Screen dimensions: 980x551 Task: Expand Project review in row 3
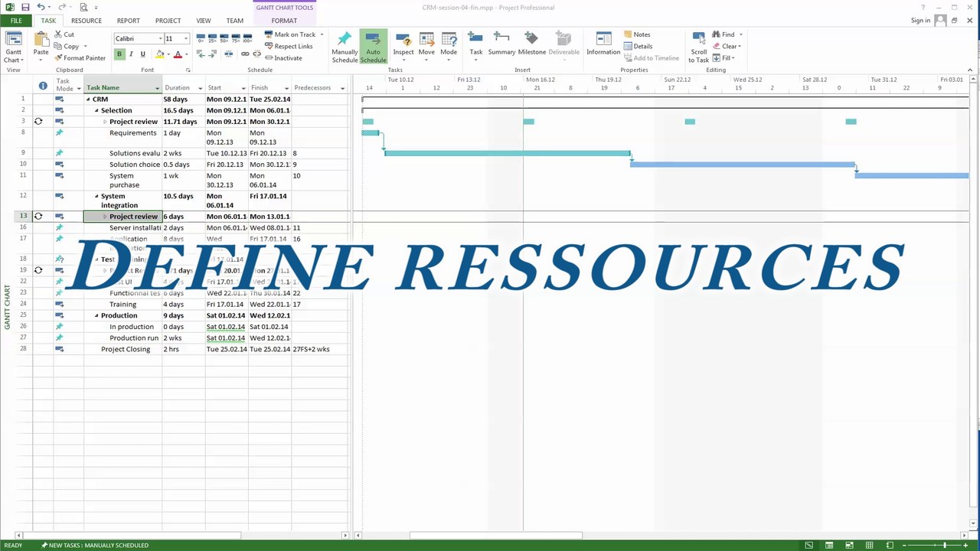[105, 122]
